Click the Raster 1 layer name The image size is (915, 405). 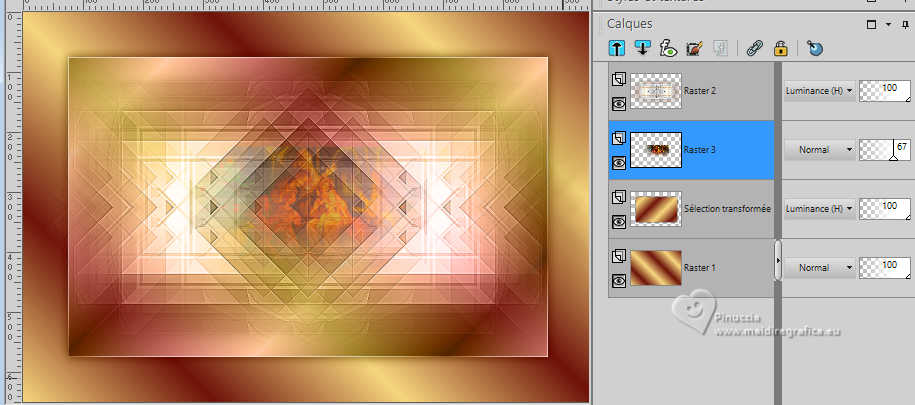[700, 268]
